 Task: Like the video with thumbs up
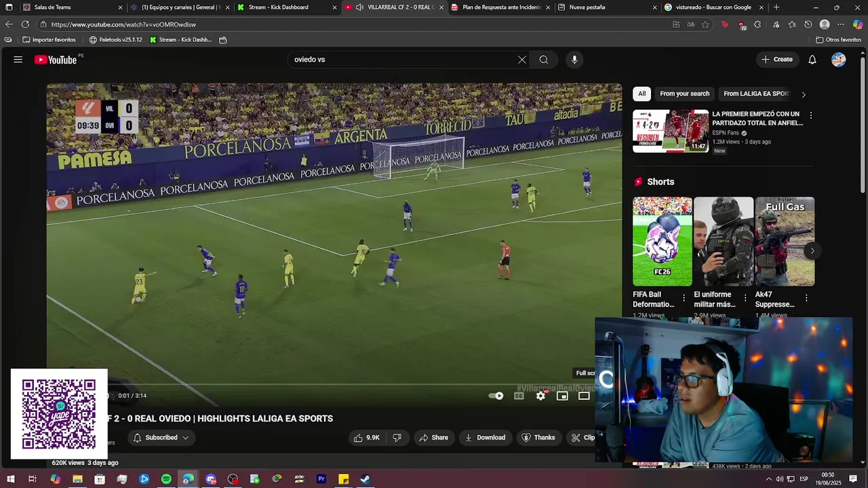click(367, 438)
